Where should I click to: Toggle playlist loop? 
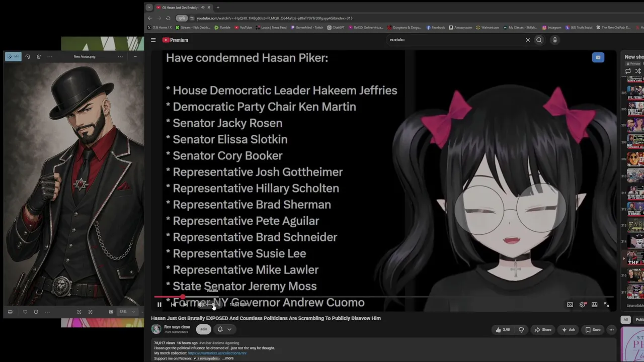pos(628,71)
